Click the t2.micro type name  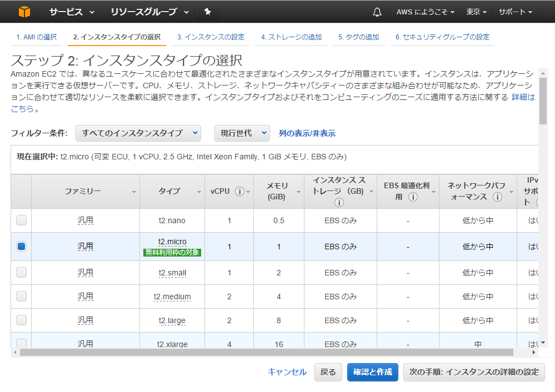[x=172, y=242]
